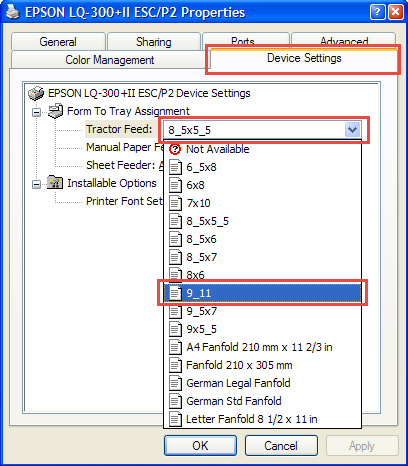Click the page icon beside 8_5x7

pos(175,257)
